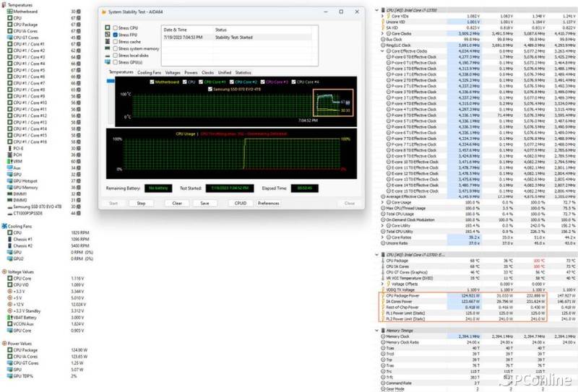Click the VBAT Battery icon

point(10,317)
